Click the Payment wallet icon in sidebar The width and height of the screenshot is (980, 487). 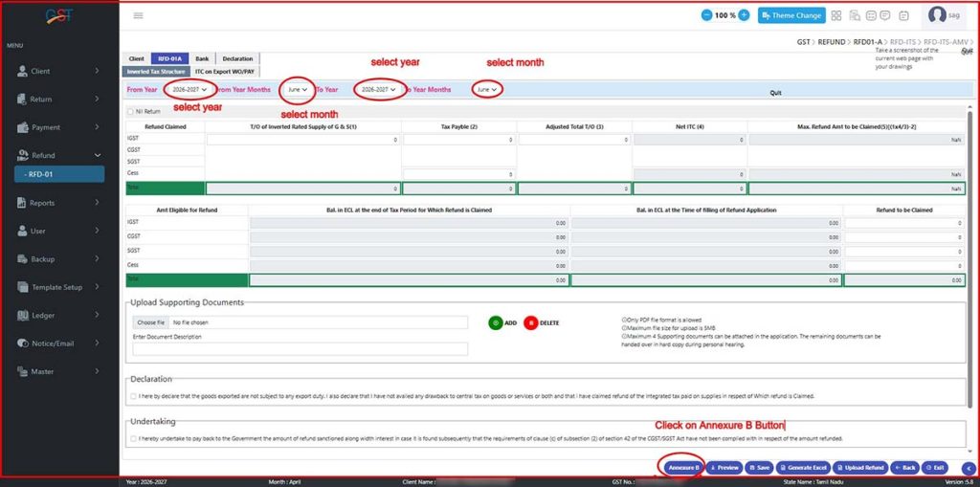tap(23, 127)
